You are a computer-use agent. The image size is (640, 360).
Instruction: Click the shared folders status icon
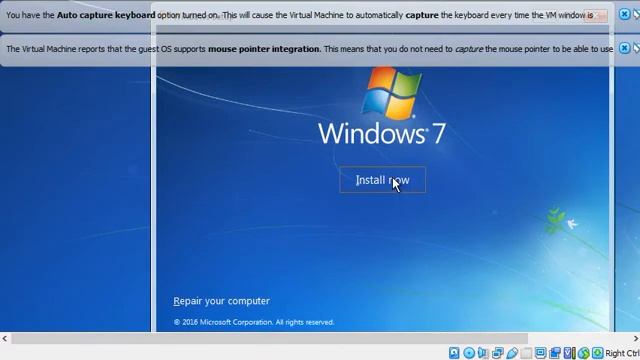[x=527, y=353]
